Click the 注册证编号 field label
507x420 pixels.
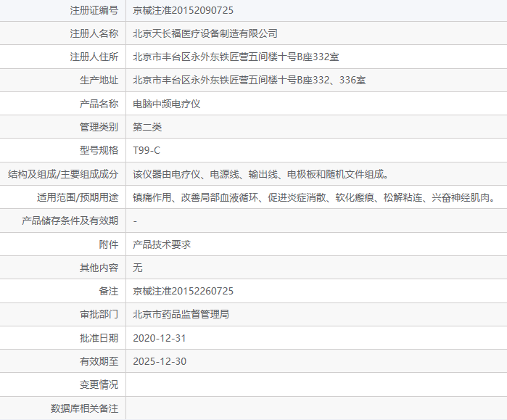94,10
